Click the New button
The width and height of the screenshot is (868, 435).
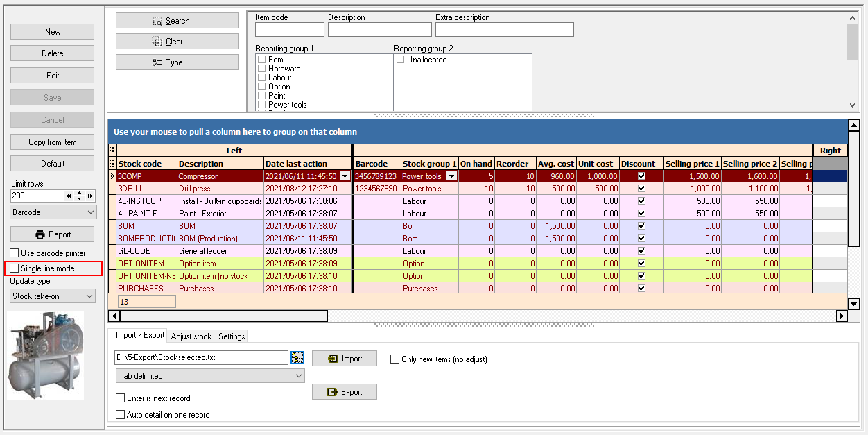coord(53,32)
